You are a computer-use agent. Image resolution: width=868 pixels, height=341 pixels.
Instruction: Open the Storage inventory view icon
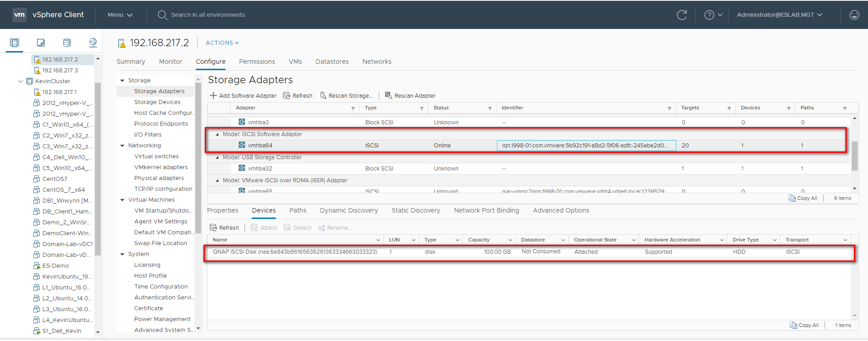pyautogui.click(x=67, y=43)
